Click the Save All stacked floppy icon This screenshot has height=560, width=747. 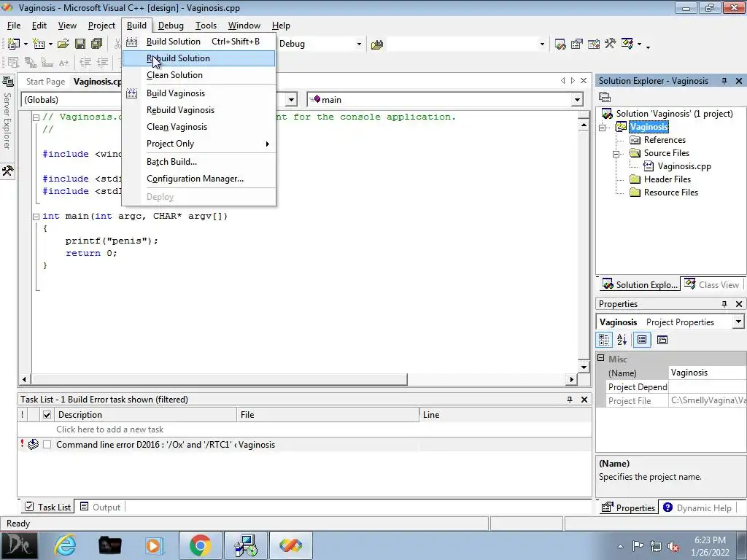97,44
